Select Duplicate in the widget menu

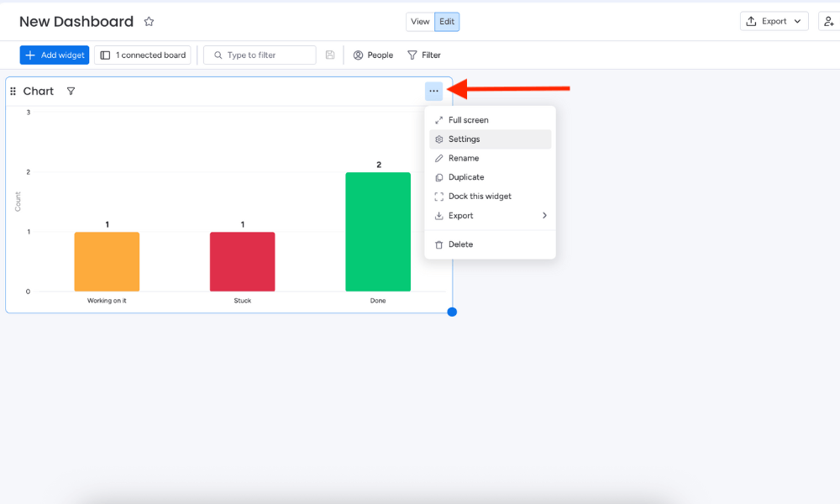coord(491,177)
